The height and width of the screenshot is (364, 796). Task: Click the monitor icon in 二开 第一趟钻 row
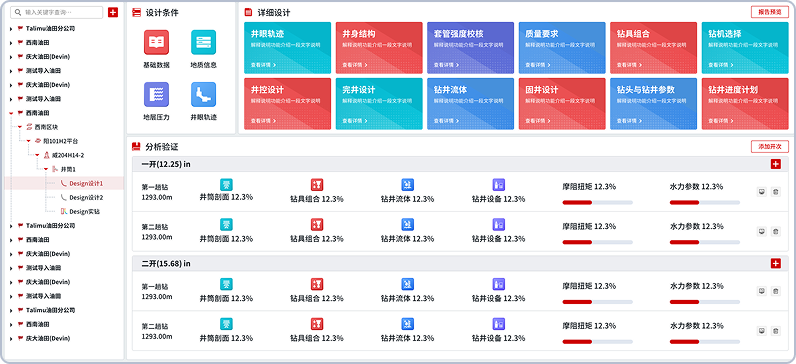(761, 291)
